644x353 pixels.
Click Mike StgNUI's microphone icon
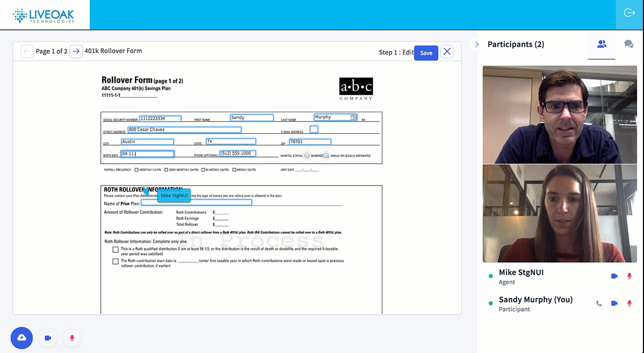[x=629, y=276]
